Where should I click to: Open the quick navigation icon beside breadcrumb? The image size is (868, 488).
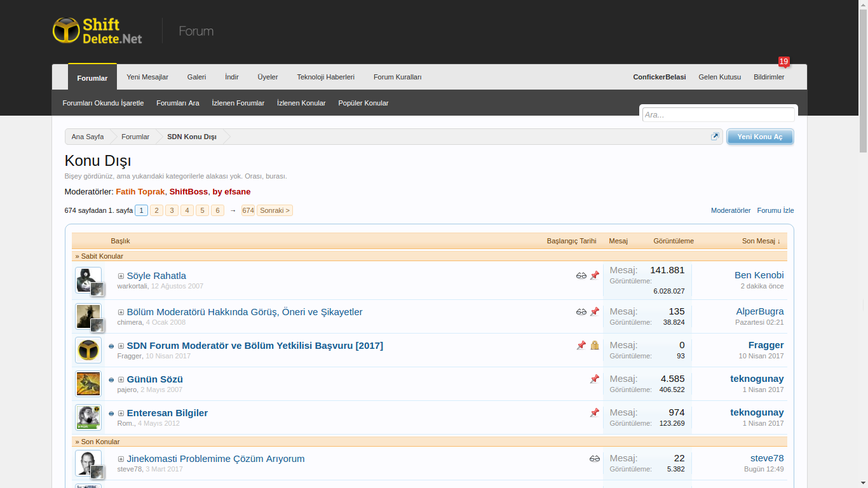click(715, 137)
